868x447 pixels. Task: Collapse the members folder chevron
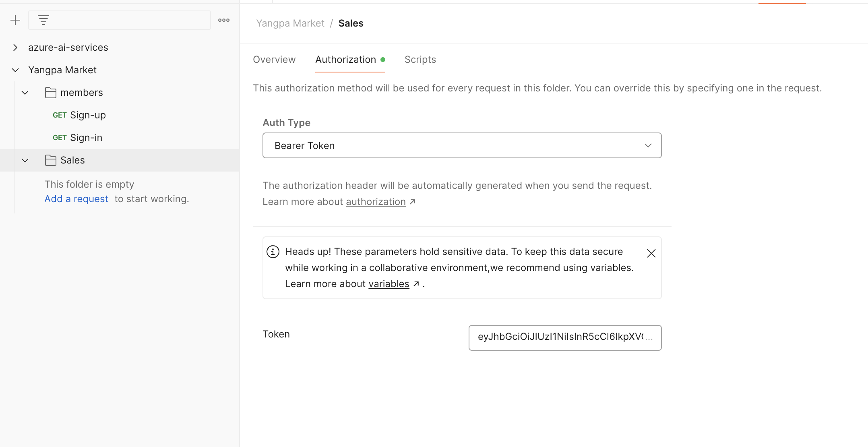coord(25,93)
